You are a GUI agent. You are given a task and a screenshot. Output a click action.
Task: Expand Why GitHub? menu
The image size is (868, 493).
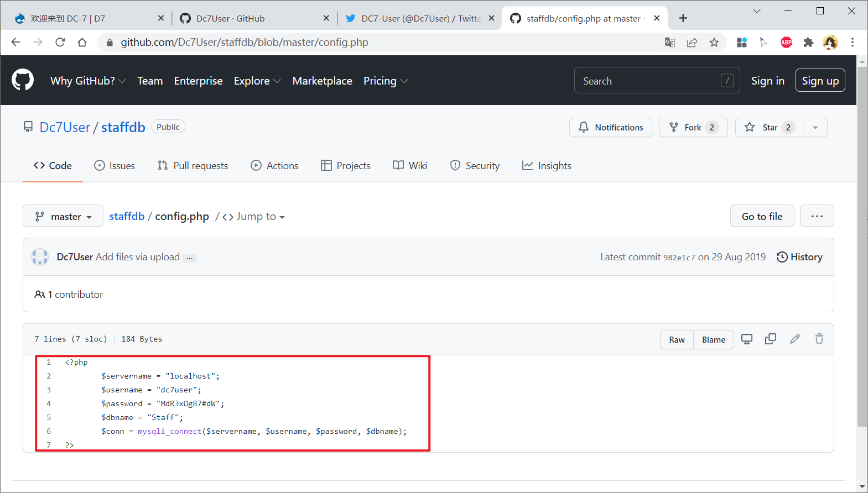click(x=88, y=81)
